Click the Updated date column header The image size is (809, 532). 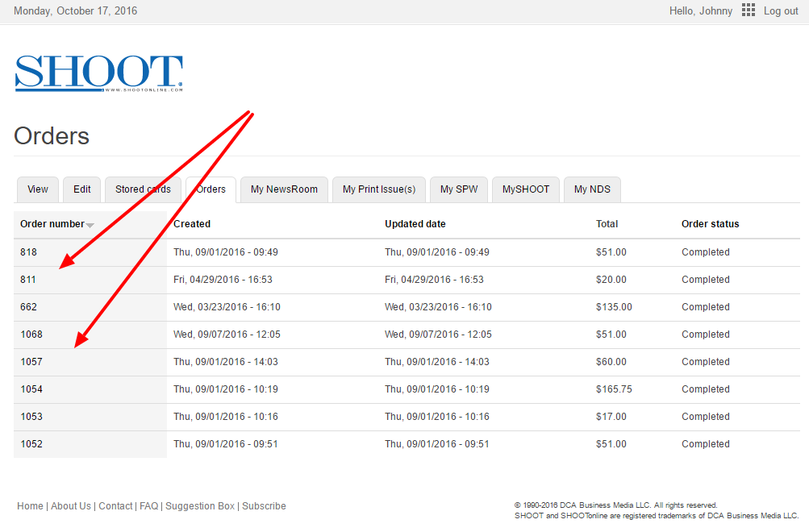coord(415,224)
